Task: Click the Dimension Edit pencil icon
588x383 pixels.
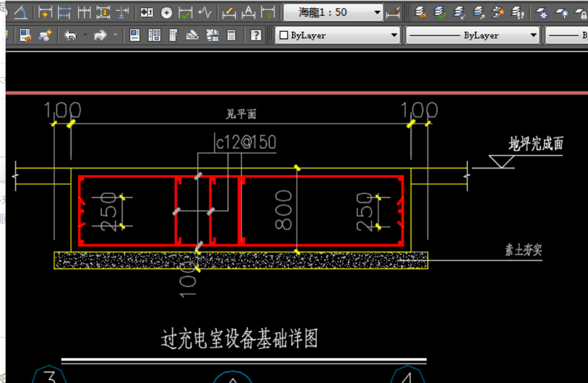Action: (229, 12)
